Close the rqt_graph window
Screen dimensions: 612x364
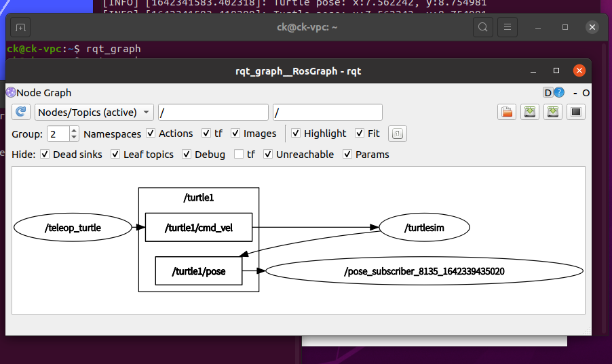(579, 70)
